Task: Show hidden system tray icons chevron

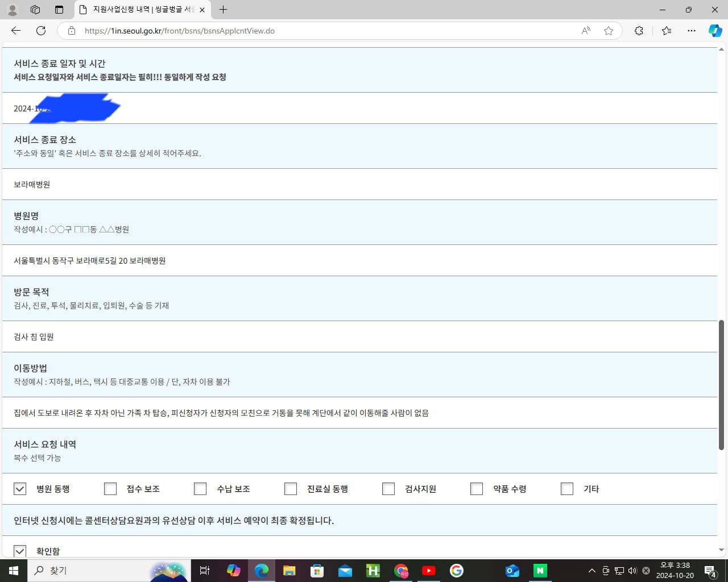Action: click(592, 571)
